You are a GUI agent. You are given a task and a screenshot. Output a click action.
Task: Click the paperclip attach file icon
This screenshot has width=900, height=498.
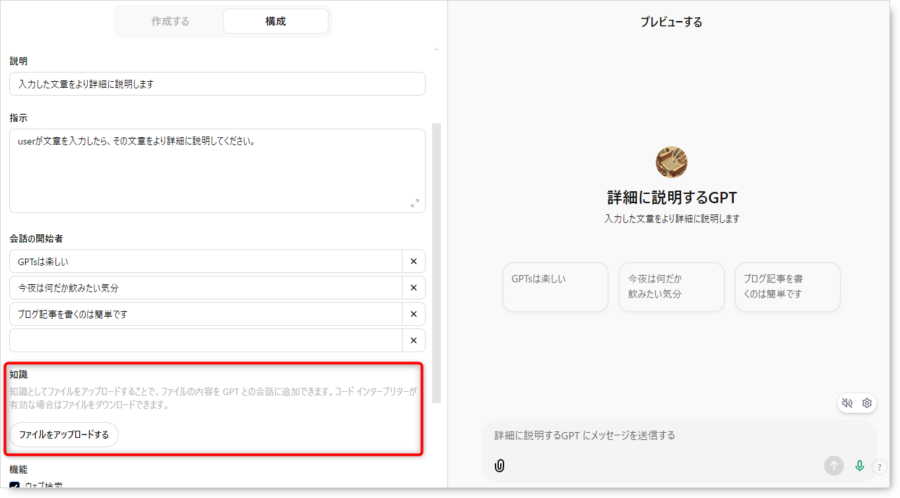pos(499,466)
